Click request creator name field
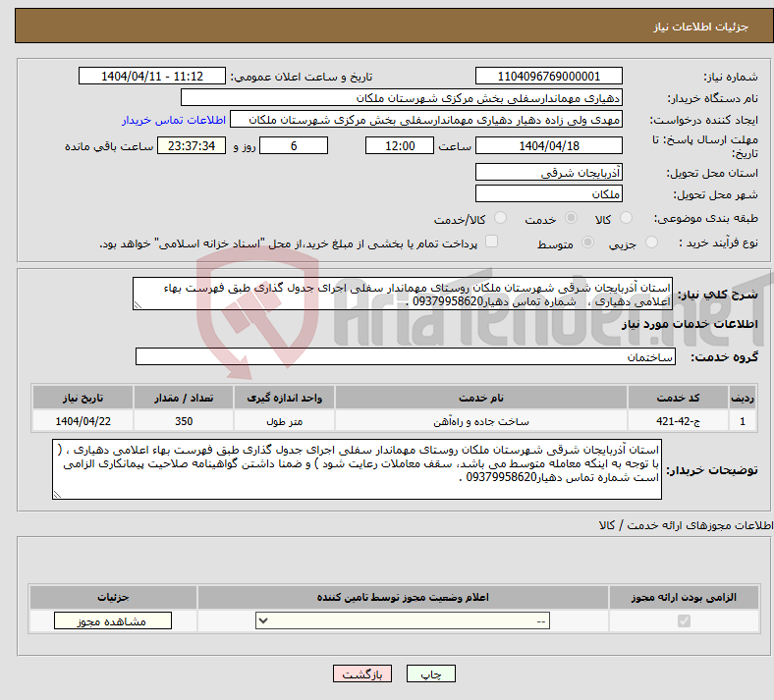 click(x=426, y=120)
